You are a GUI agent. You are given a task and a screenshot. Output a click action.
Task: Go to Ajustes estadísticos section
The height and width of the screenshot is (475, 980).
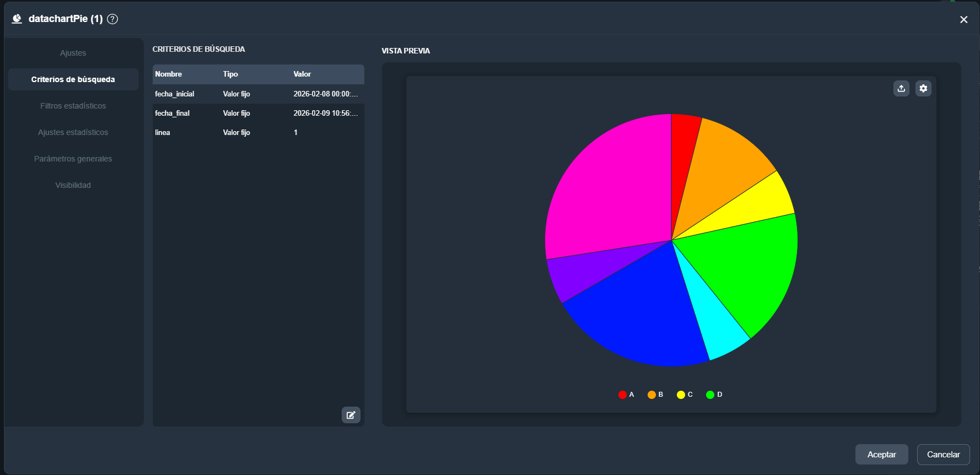pos(73,132)
